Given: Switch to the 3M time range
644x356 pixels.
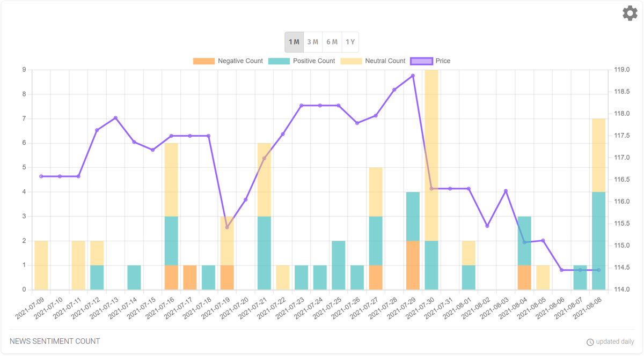Looking at the screenshot, I should pyautogui.click(x=313, y=42).
